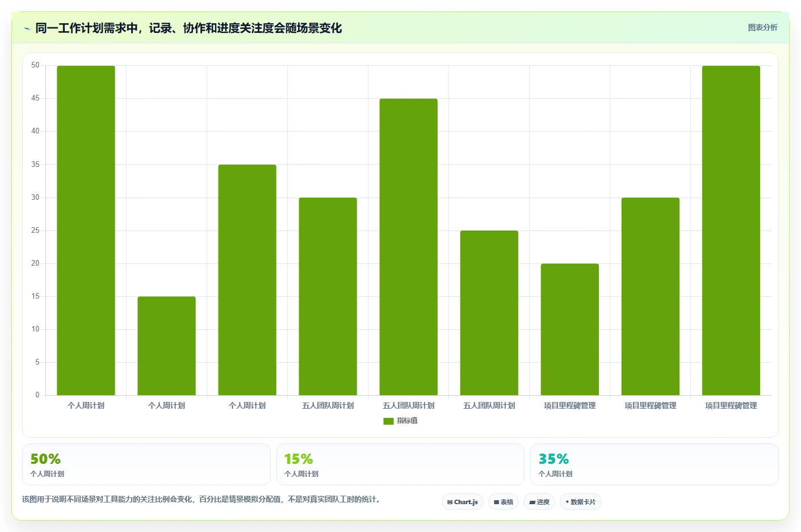This screenshot has width=801, height=532.
Task: Click the footnote text starting with 该图用于说明
Action: (202, 500)
